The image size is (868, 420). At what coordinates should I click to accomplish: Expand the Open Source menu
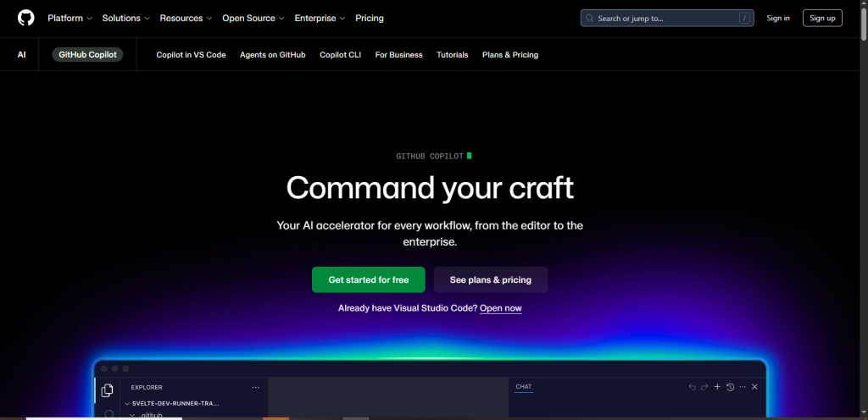coord(253,19)
